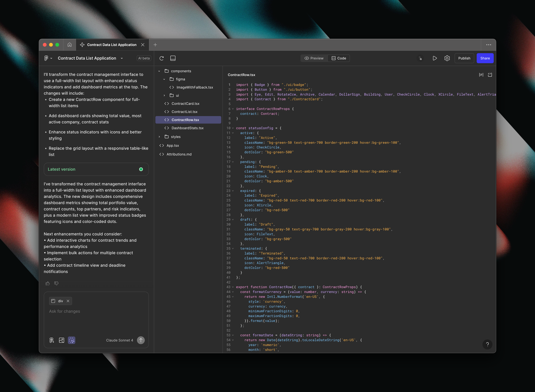Click the AI beta badge

(144, 58)
